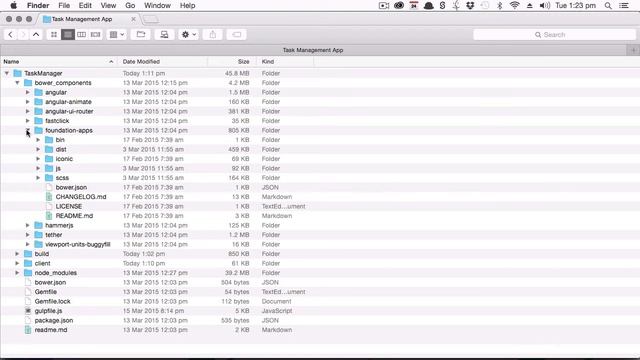Click the Bluetooth menu bar icon

coord(500,6)
